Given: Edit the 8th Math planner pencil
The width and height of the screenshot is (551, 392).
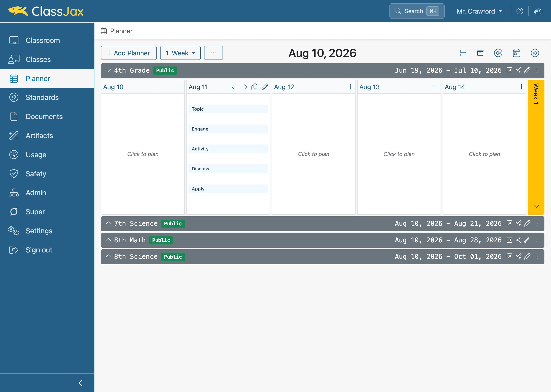Looking at the screenshot, I should click(x=527, y=240).
